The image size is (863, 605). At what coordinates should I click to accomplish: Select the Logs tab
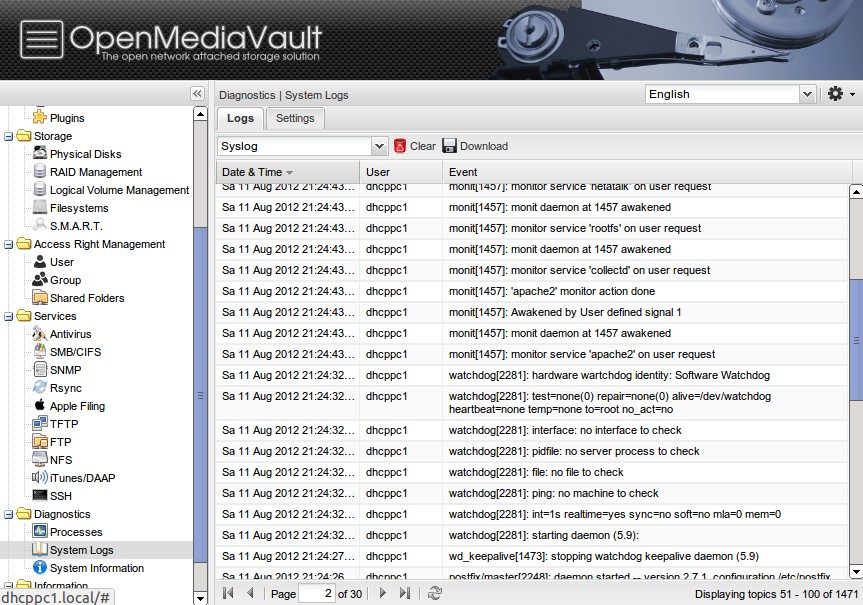point(240,118)
